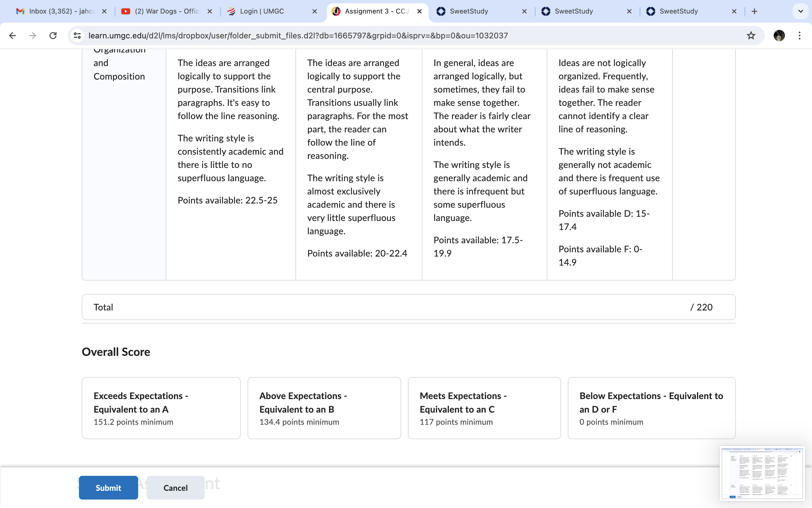Submit the assignment with the Submit button
Screen dimensions: 812x508
point(108,487)
